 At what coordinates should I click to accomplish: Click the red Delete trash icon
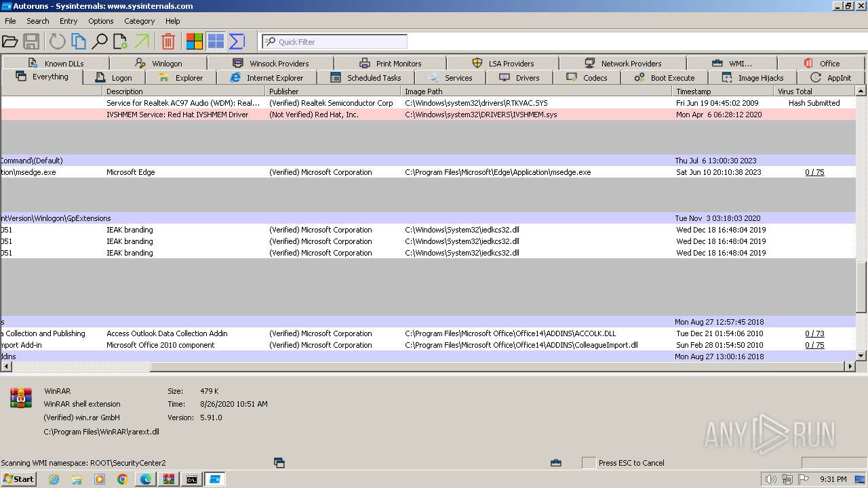click(x=168, y=41)
